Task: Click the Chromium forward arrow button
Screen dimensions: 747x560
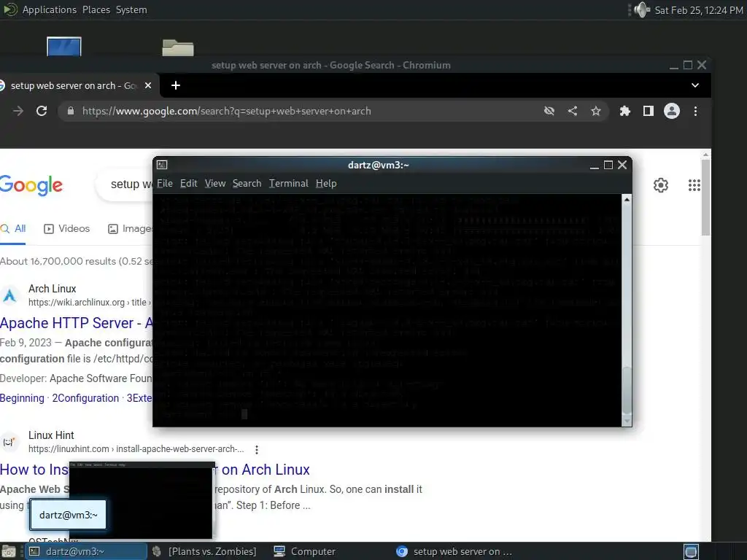Action: [x=18, y=111]
